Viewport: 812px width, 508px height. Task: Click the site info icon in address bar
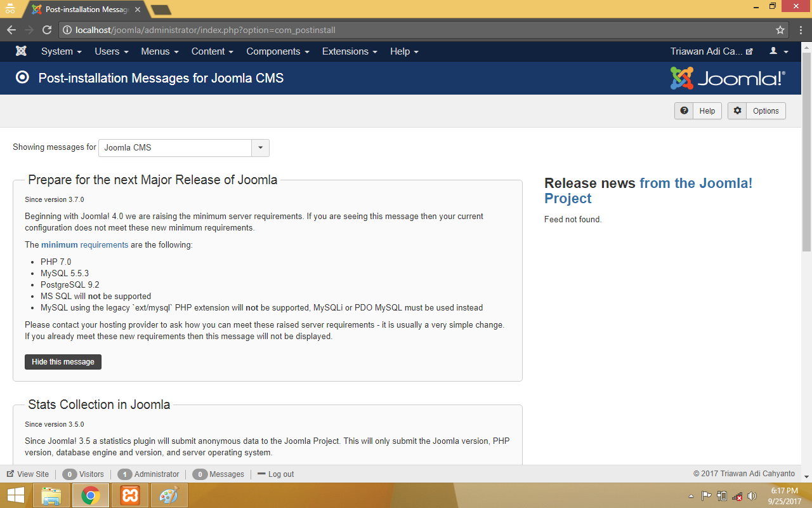click(x=67, y=30)
